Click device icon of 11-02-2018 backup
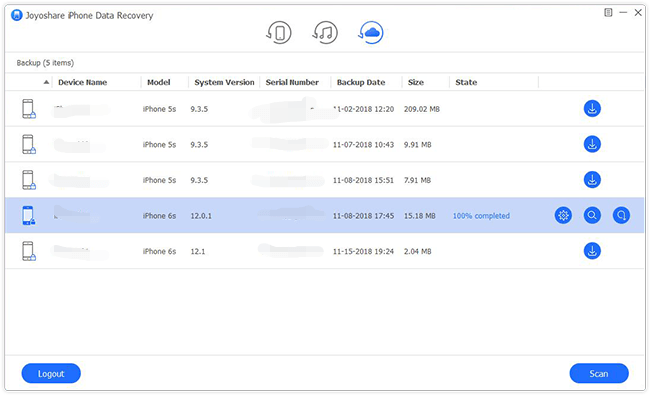Image resolution: width=650 pixels, height=395 pixels. click(x=29, y=109)
